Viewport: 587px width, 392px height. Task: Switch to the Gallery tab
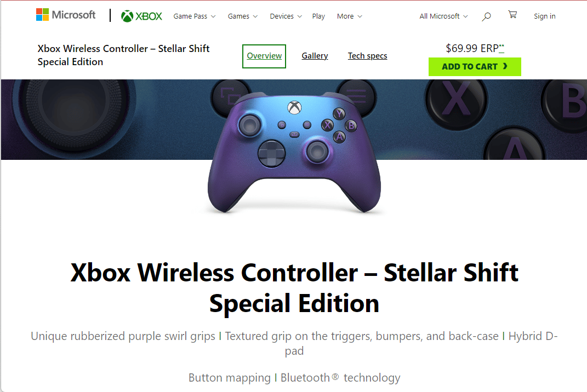(315, 56)
